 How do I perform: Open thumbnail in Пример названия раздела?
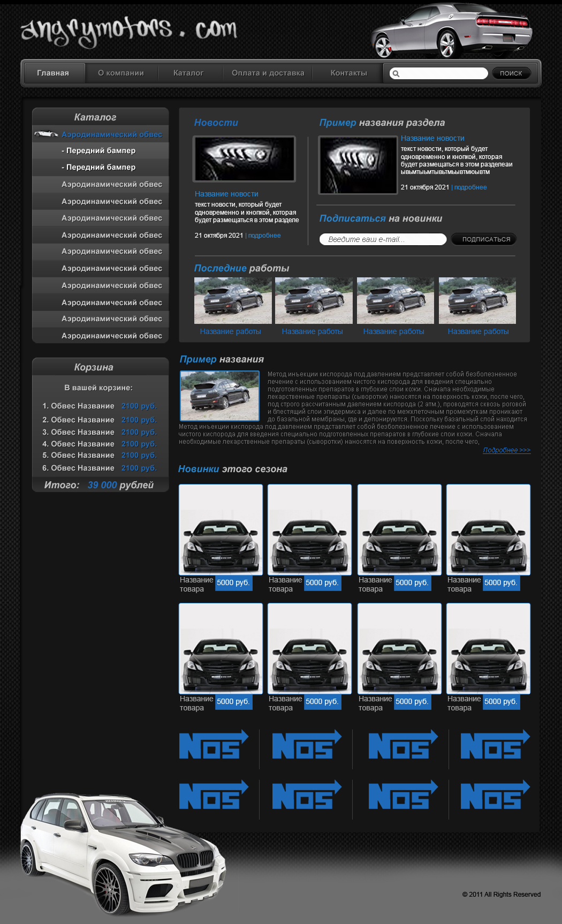pyautogui.click(x=358, y=165)
